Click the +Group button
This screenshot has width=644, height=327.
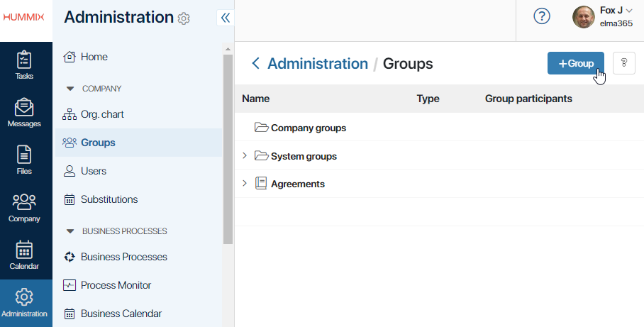(x=576, y=63)
